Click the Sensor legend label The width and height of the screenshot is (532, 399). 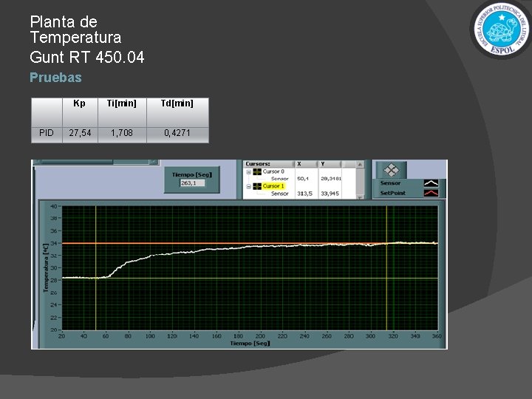coord(390,183)
